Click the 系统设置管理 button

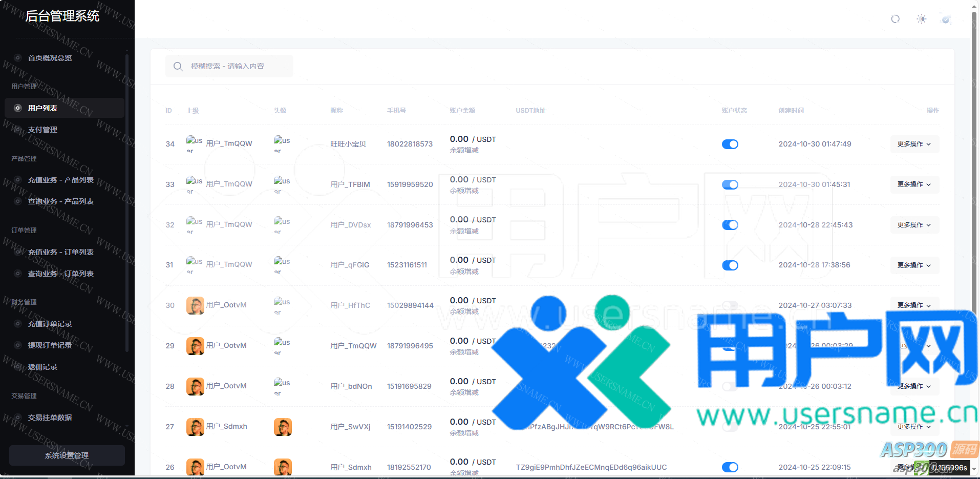[67, 455]
